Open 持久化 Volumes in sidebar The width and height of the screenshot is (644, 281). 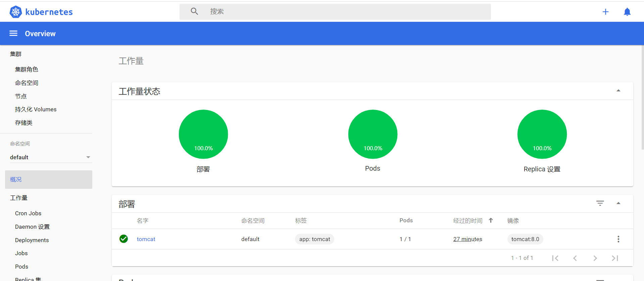point(36,109)
